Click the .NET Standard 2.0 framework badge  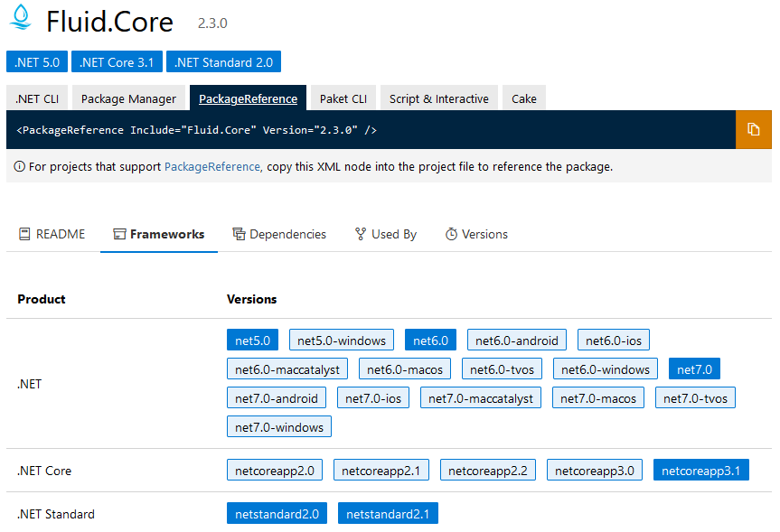pos(223,61)
